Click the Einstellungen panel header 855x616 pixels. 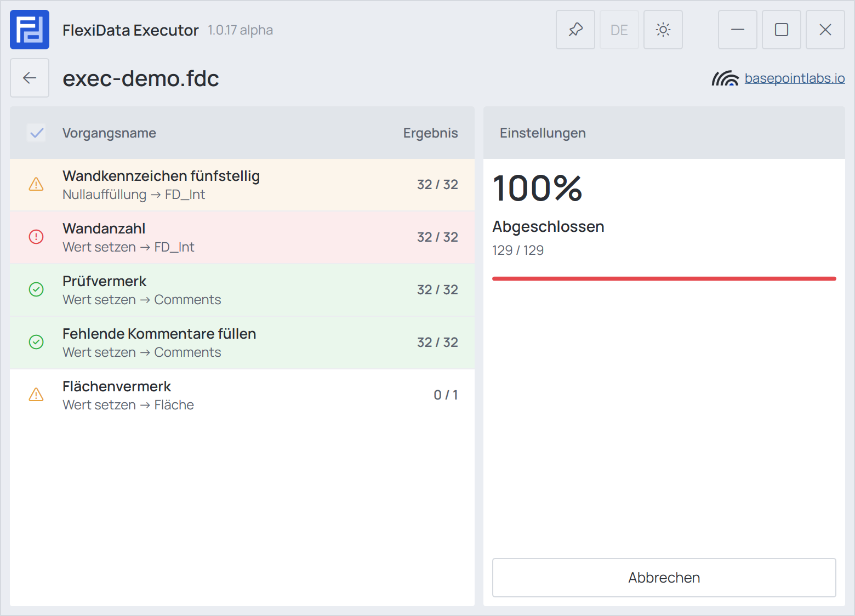coord(664,133)
